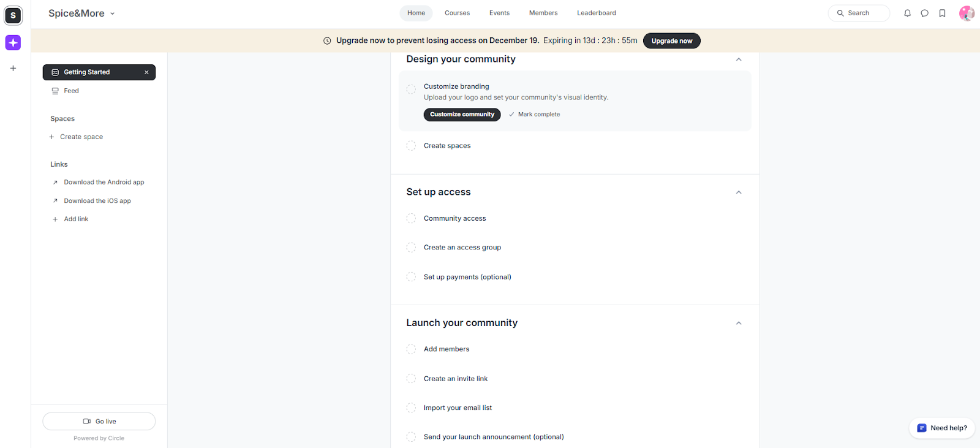Click the clock icon in upgrade banner
The image size is (980, 448).
point(327,41)
